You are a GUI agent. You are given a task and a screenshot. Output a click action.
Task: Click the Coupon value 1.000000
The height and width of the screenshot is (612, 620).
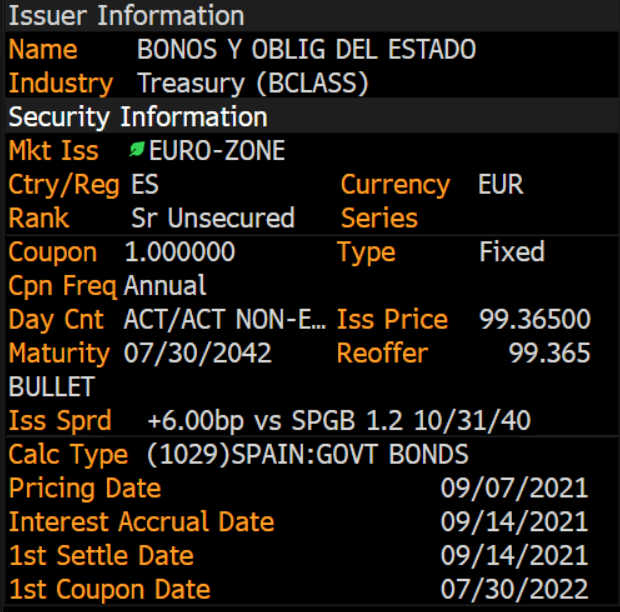coord(180,252)
